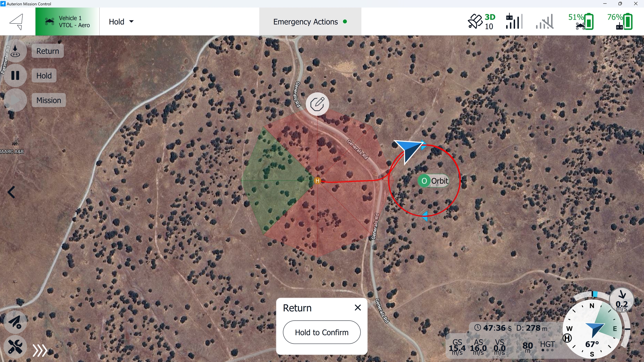Click the GPS satellite 3D status icon
Screen dimensions: 644x362
481,22
